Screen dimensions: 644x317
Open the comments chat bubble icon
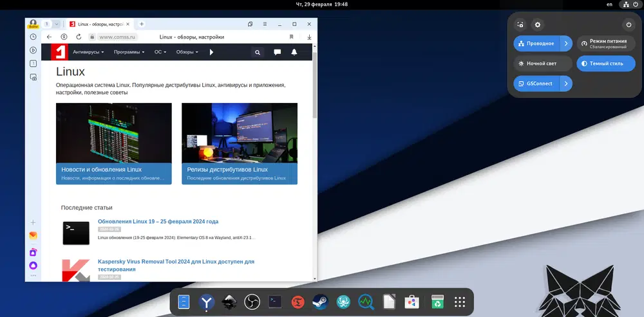277,52
